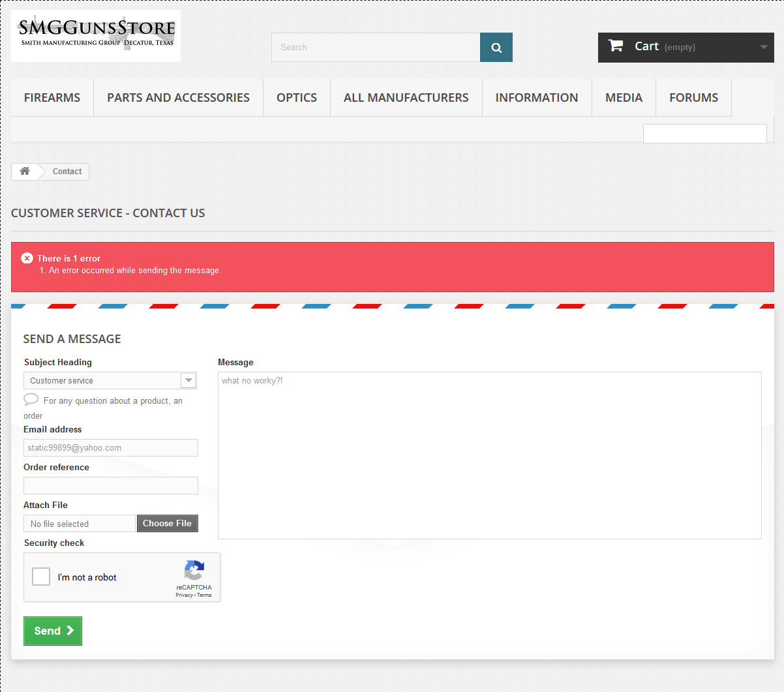Click the red error X icon

point(27,258)
